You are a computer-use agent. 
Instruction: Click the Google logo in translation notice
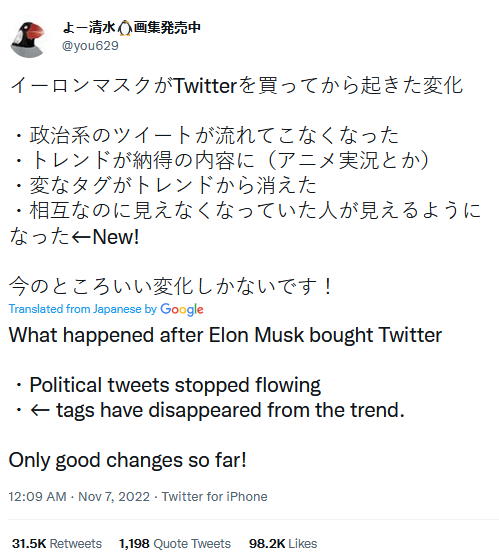[182, 309]
